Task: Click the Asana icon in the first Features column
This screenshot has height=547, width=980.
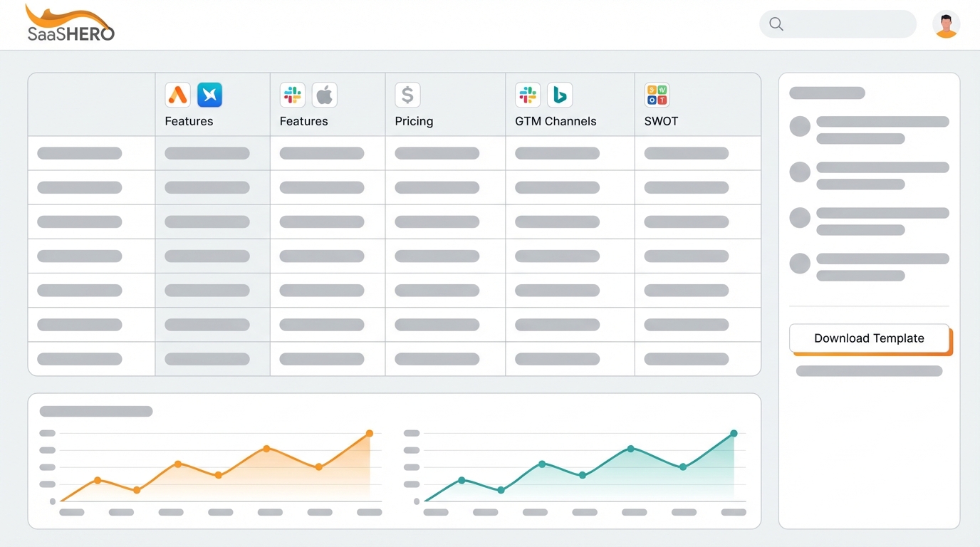Action: tap(177, 94)
